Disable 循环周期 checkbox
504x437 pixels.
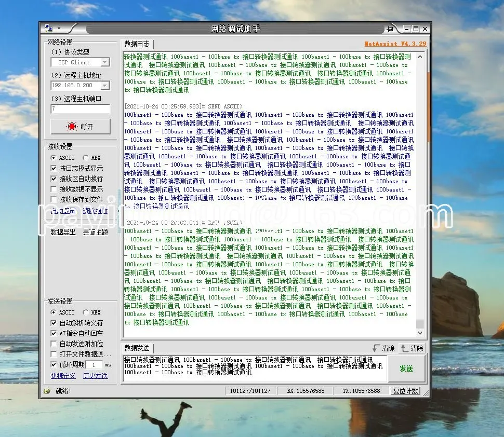tap(54, 364)
